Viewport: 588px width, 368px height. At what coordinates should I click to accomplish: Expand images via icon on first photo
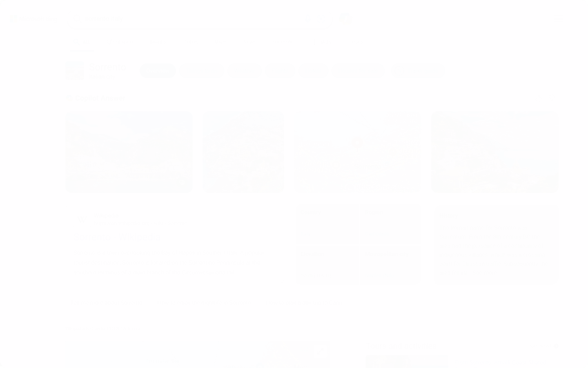click(x=182, y=183)
